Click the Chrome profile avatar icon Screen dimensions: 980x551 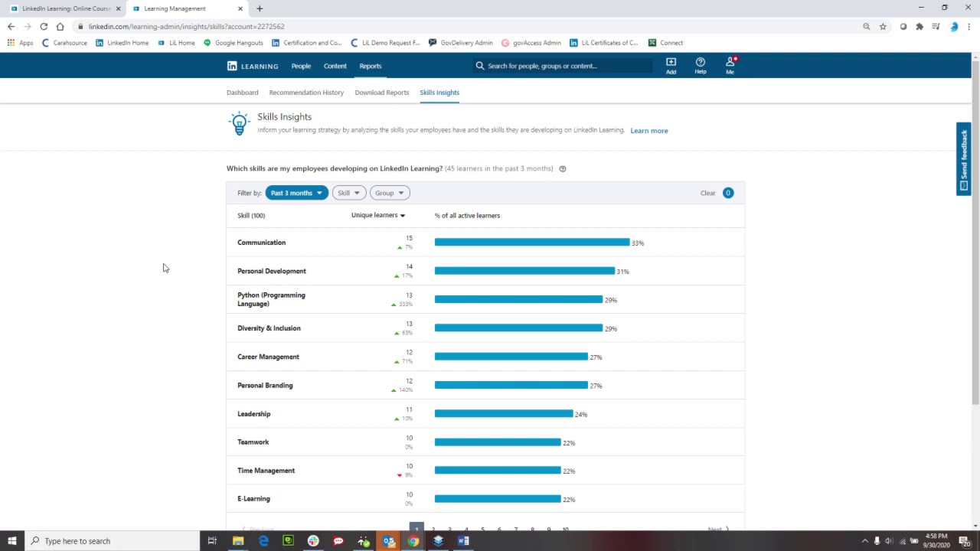pos(953,27)
